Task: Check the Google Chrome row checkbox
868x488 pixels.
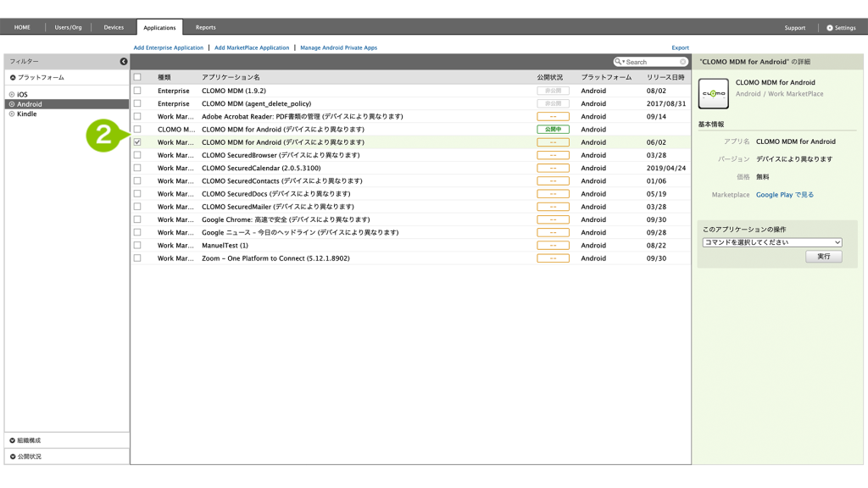Action: tap(137, 219)
